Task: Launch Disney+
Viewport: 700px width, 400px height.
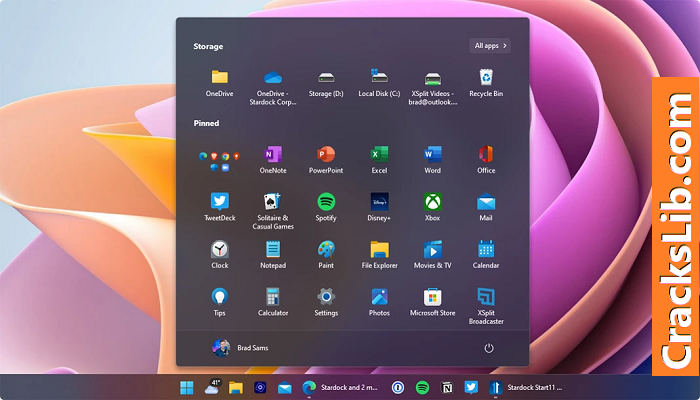Action: point(379,207)
